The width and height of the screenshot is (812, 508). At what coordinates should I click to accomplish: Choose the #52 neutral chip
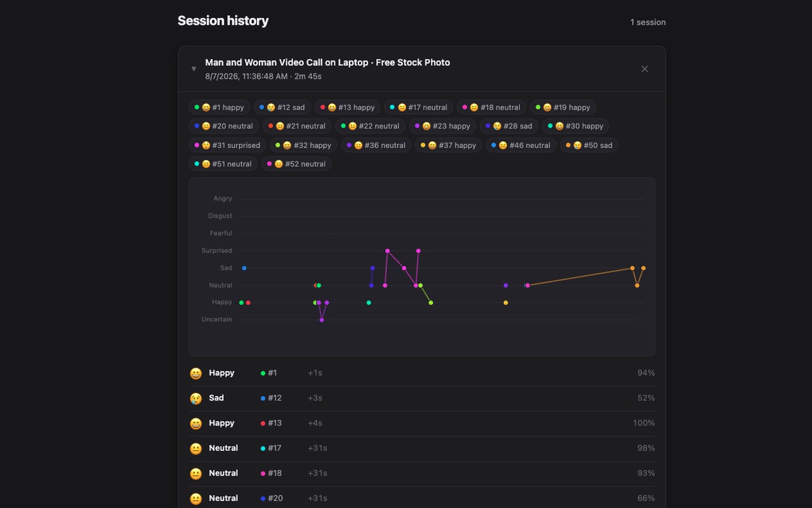[296, 164]
